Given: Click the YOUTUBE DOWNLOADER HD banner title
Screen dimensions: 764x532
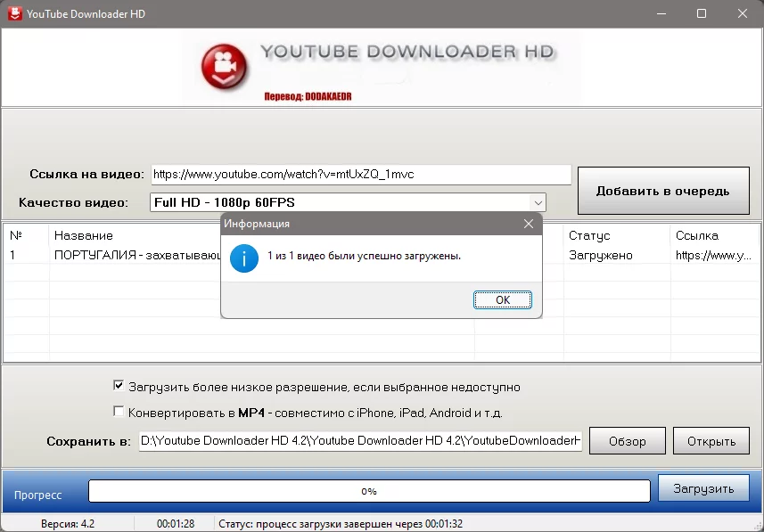Looking at the screenshot, I should (407, 52).
